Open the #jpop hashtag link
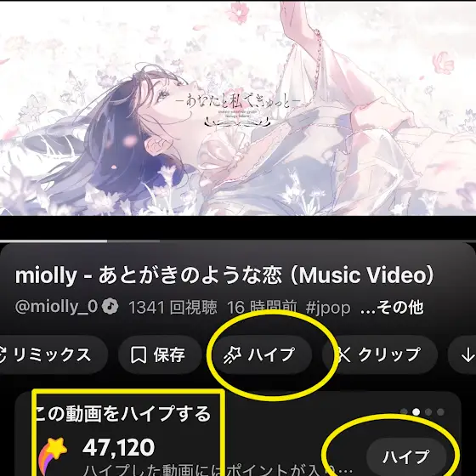This screenshot has height=476, width=476. (328, 308)
